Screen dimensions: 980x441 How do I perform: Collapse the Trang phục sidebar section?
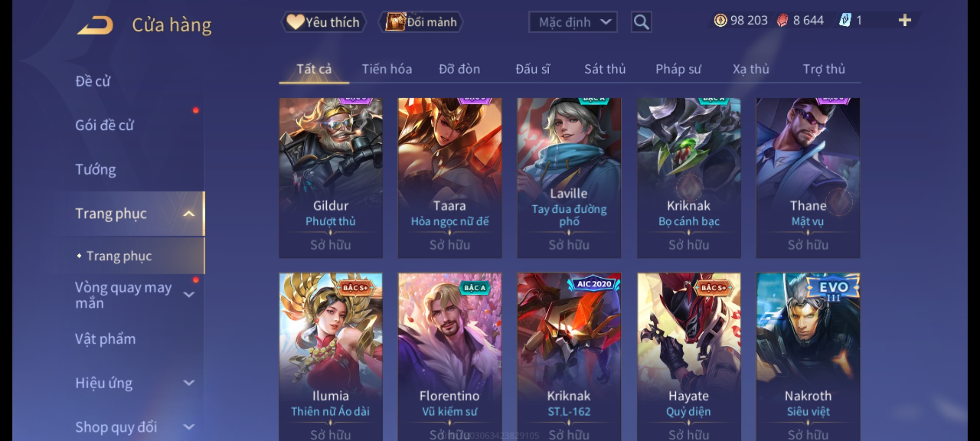pos(189,214)
